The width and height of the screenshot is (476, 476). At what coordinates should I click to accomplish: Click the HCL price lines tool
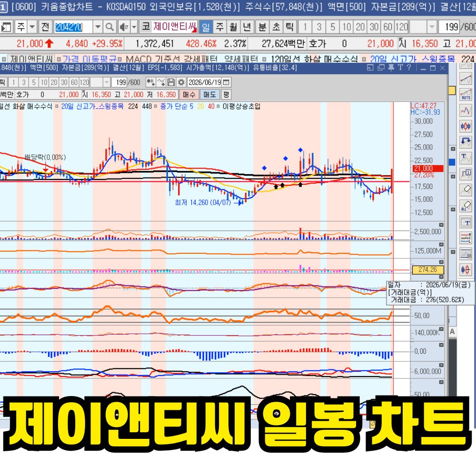point(466,238)
